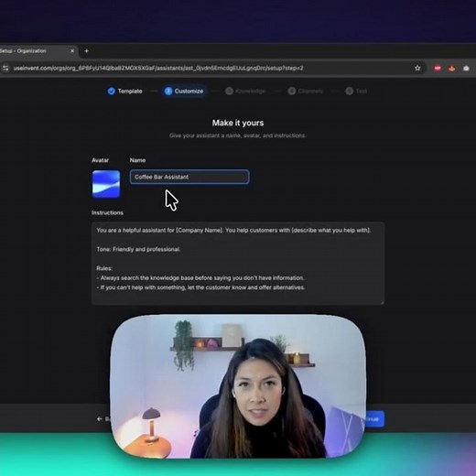Image resolution: width=476 pixels, height=476 pixels.
Task: Open the red browser extension icon
Action: tap(438, 69)
